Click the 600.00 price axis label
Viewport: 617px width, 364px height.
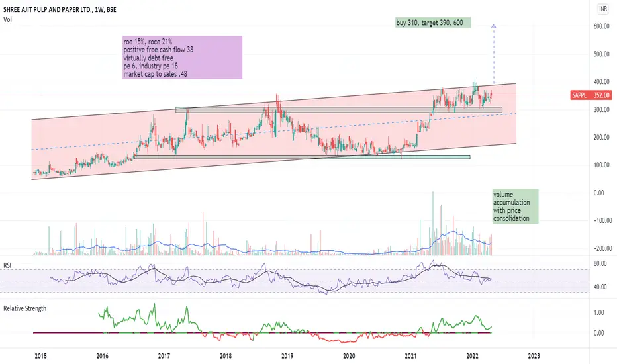601,26
